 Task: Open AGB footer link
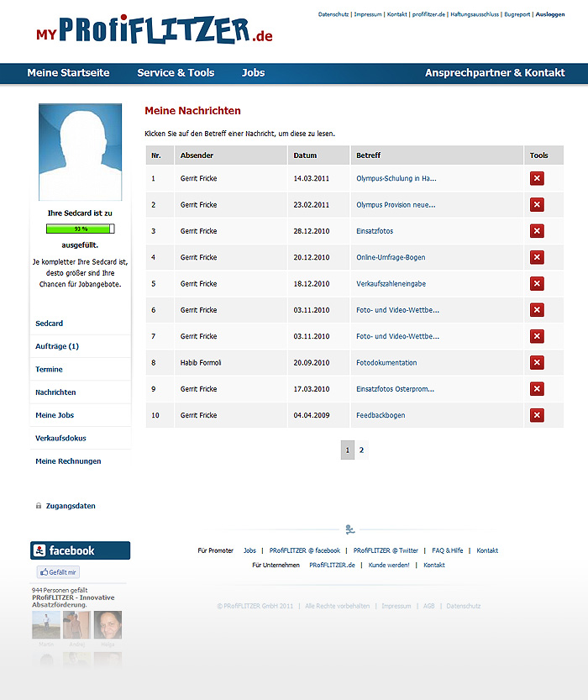428,606
